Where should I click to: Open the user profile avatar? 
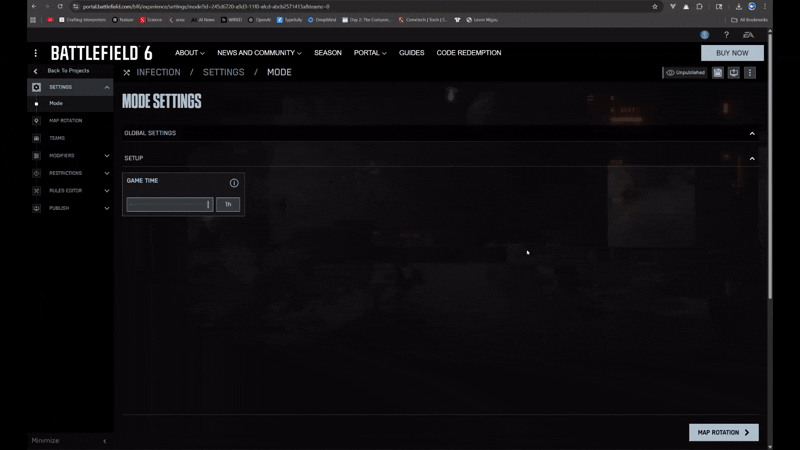705,35
